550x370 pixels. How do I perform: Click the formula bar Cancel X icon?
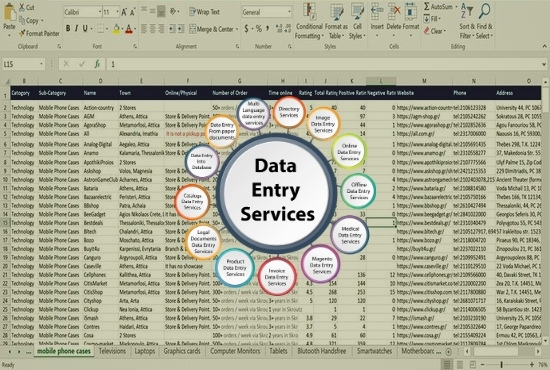pyautogui.click(x=66, y=64)
